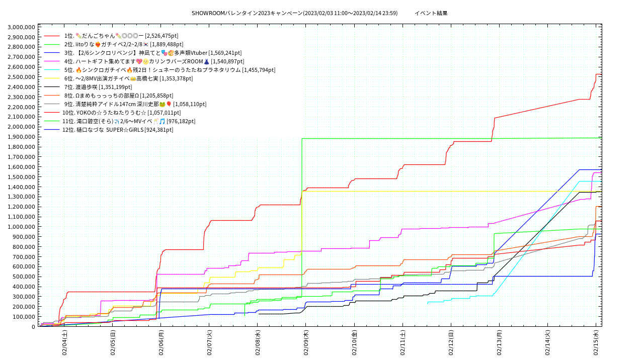Viewport: 644px width, 362px height.
Task: Click the 2,300,000 y-axis label
Action: pos(22,97)
